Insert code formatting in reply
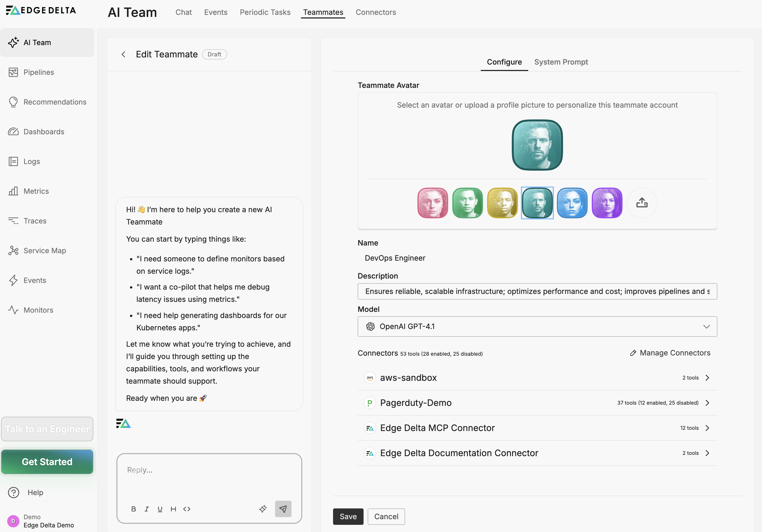Screen dimensions: 762x532 pos(186,509)
